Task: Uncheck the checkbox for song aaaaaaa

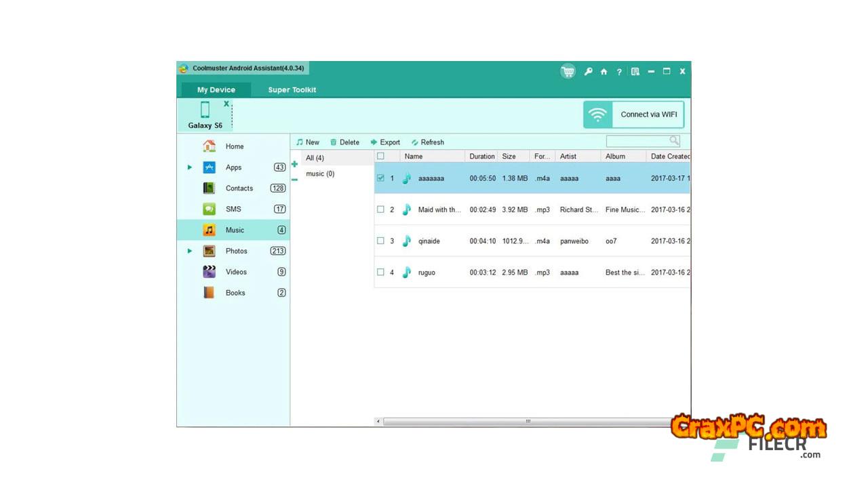Action: 380,178
